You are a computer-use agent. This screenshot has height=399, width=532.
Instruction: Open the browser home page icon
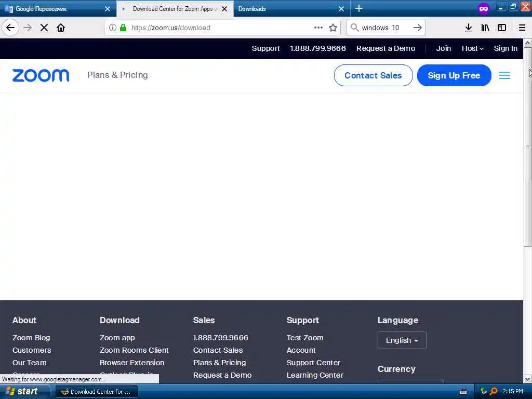[x=61, y=28]
